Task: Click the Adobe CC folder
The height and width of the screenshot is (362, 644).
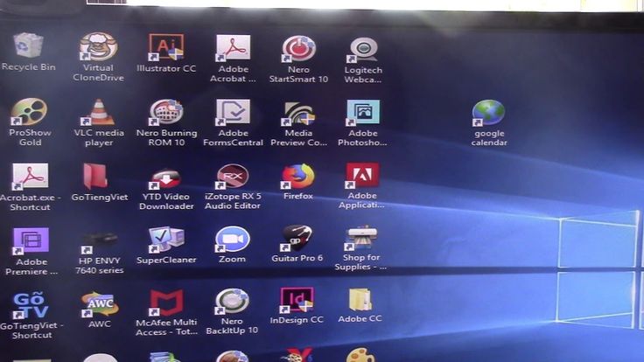Action: (360, 300)
